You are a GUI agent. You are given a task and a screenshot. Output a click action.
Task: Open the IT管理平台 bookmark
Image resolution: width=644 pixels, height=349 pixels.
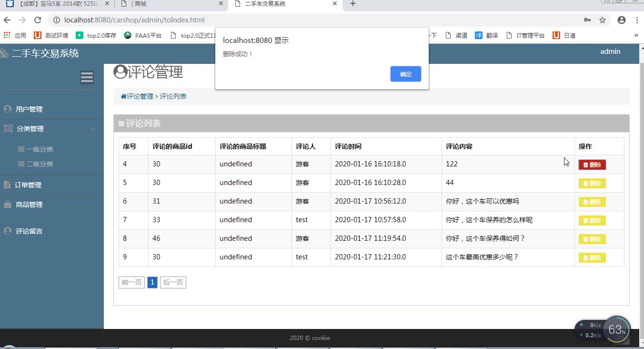(x=525, y=35)
